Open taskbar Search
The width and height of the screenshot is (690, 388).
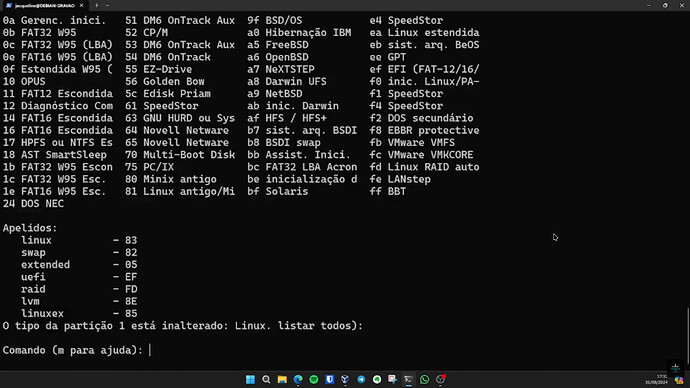(x=266, y=379)
